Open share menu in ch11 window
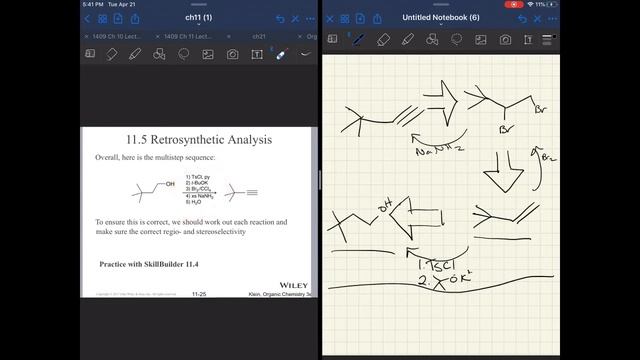Image resolution: width=640 pixels, height=360 pixels. (135, 19)
